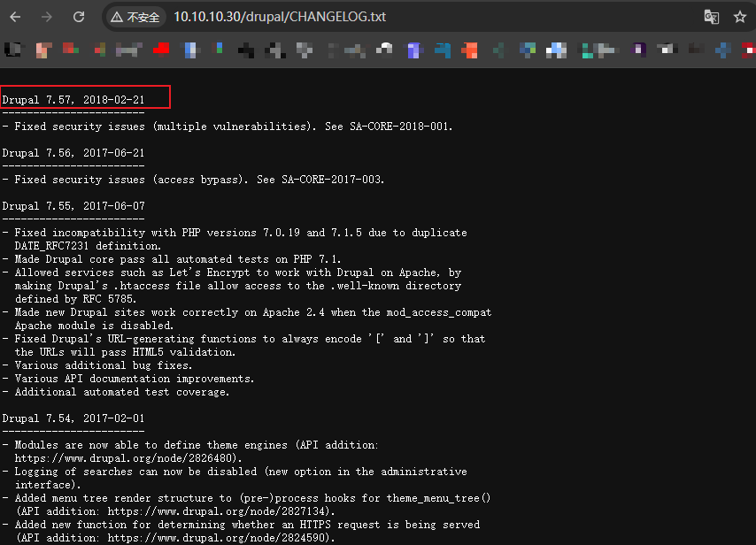Bookmark this page with the star icon
Image resolution: width=756 pixels, height=545 pixels.
(739, 18)
